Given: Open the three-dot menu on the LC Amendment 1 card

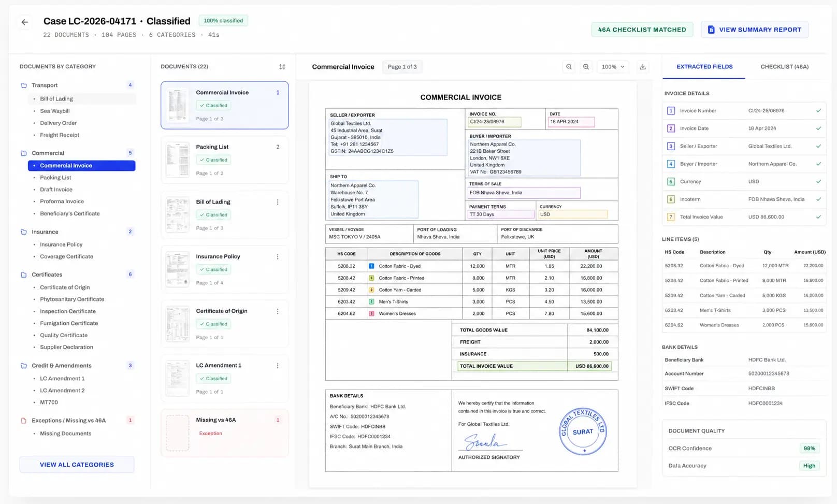Looking at the screenshot, I should [278, 366].
